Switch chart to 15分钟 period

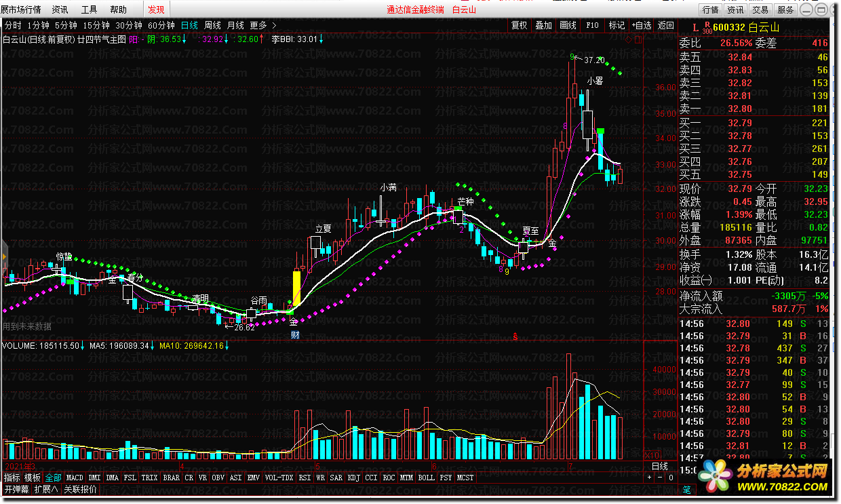pos(96,25)
